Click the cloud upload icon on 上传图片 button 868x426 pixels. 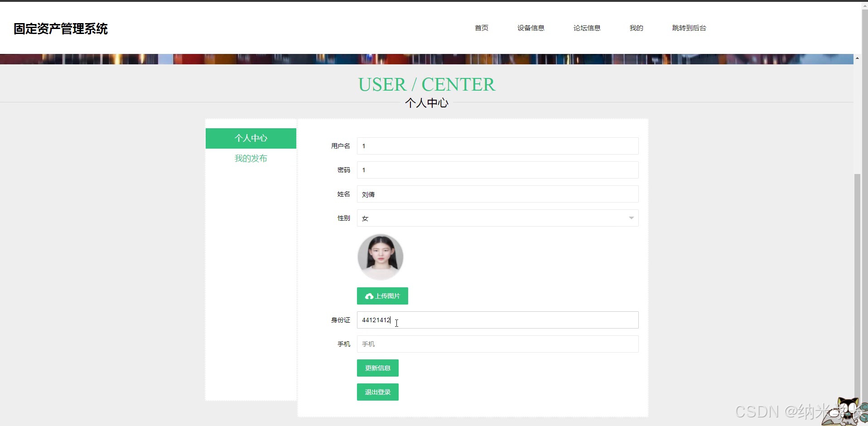pos(370,296)
